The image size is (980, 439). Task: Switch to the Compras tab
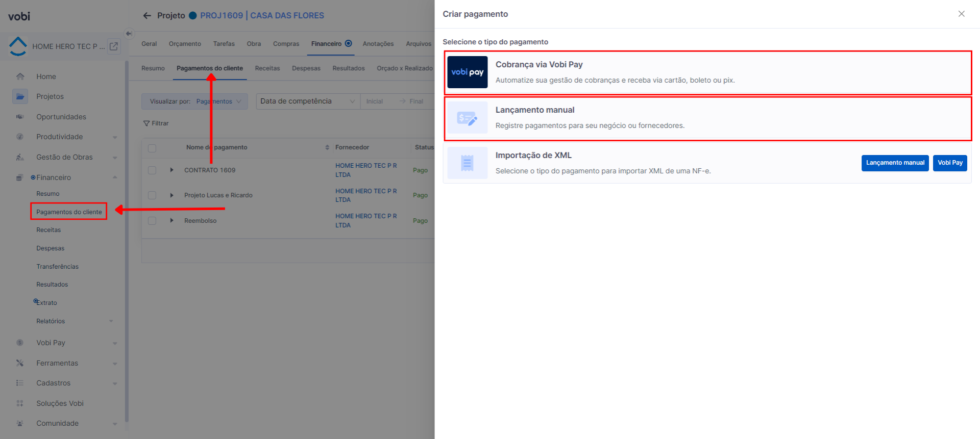286,44
